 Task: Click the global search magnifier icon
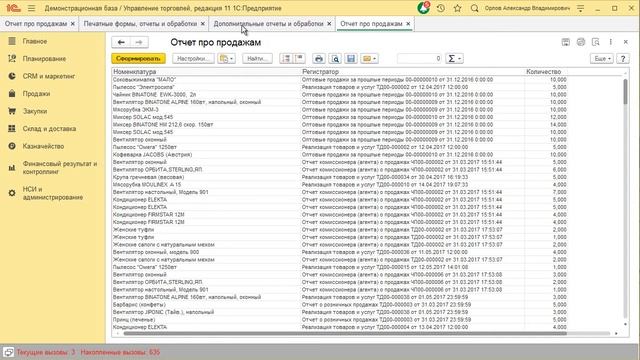pyautogui.click(x=474, y=8)
